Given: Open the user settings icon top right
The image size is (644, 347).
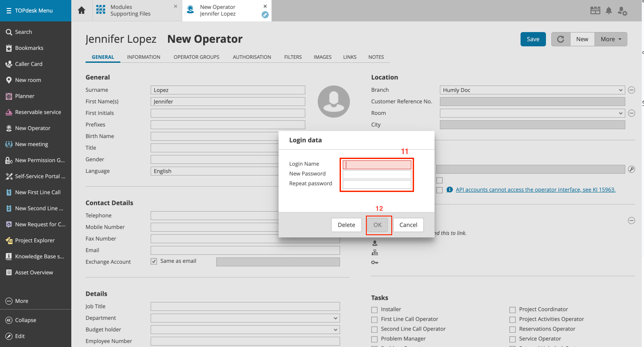Looking at the screenshot, I should pos(623,11).
